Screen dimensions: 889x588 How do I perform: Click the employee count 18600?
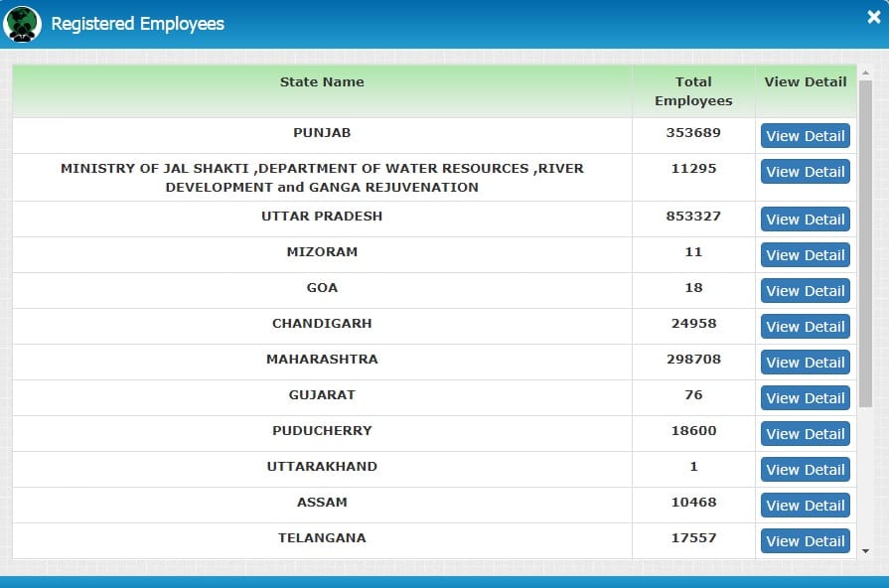click(693, 430)
